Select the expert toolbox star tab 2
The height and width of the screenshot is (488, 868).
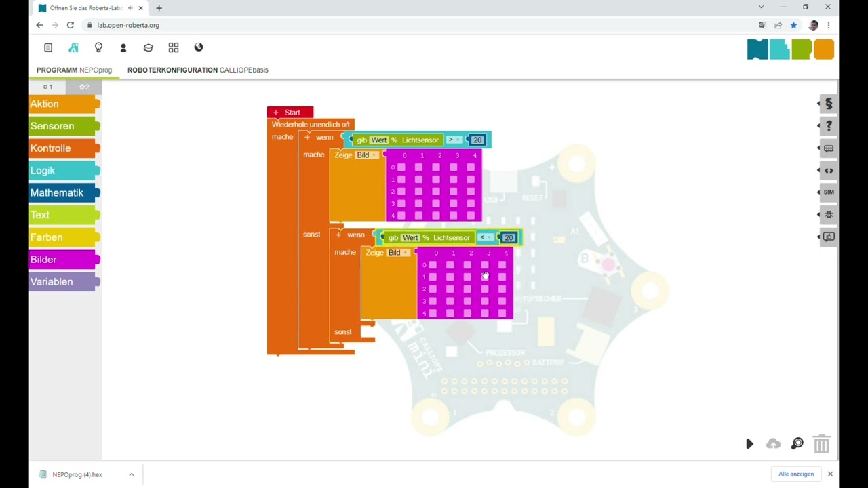click(x=84, y=87)
